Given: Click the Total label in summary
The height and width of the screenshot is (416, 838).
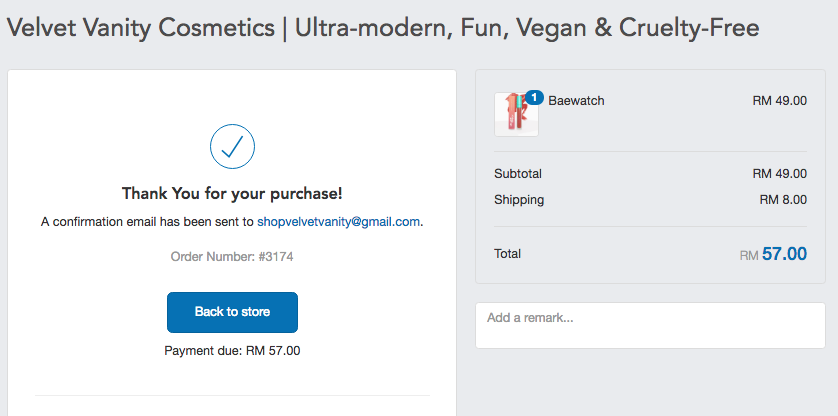Looking at the screenshot, I should point(507,253).
